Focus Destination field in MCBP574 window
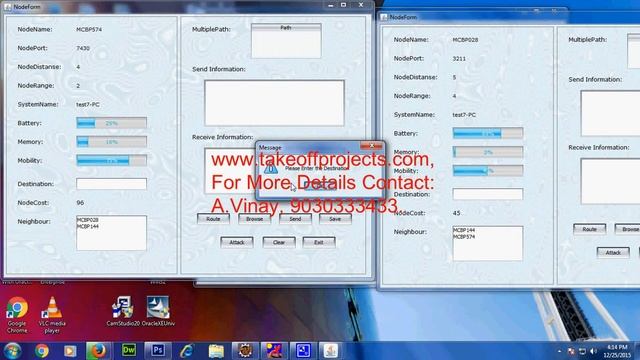Viewport: 640px width, 360px height. coord(111,184)
